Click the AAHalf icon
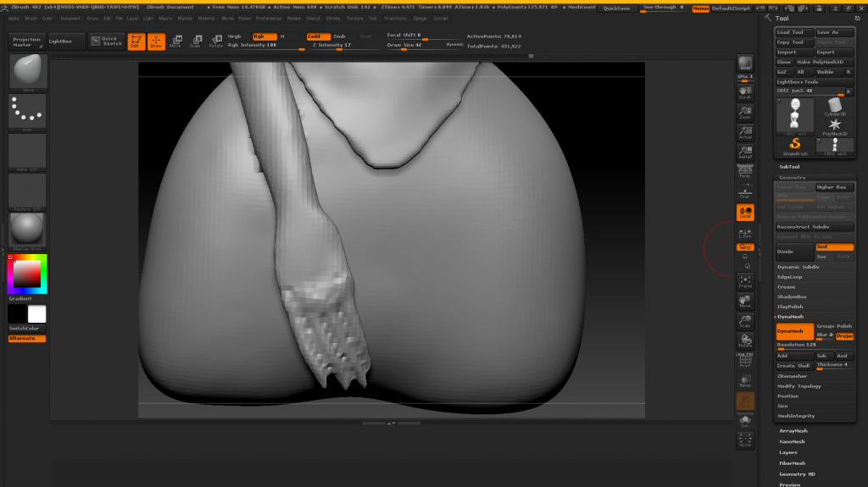 pyautogui.click(x=745, y=152)
